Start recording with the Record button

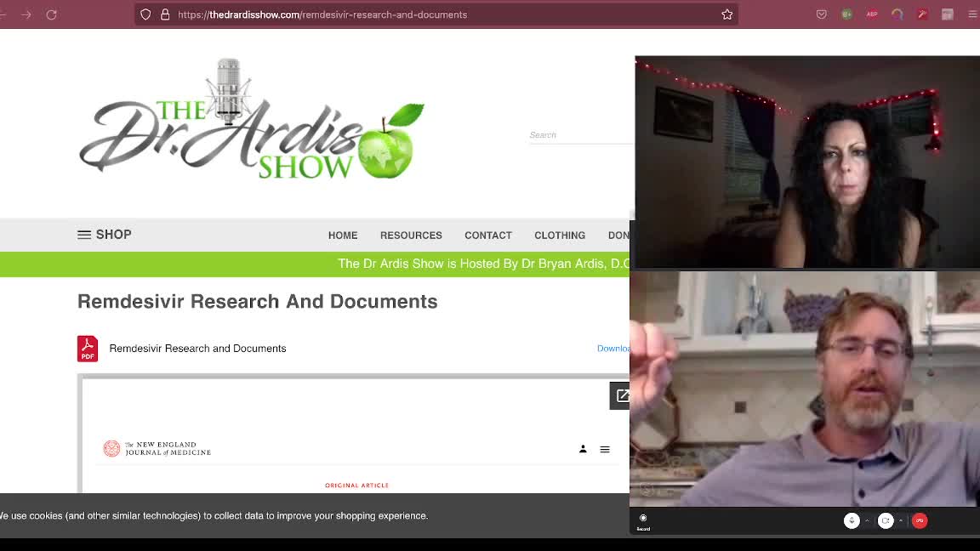click(643, 521)
